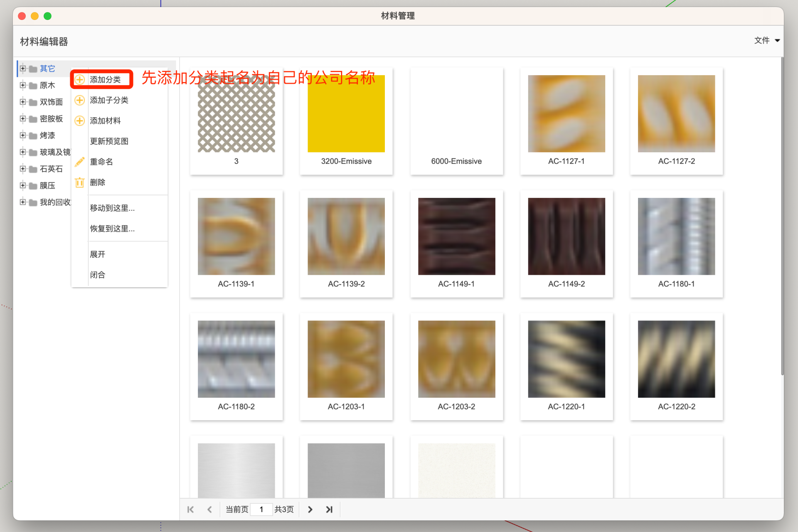Select material AC-1149-1 thumbnail
This screenshot has height=532, width=798.
point(456,236)
